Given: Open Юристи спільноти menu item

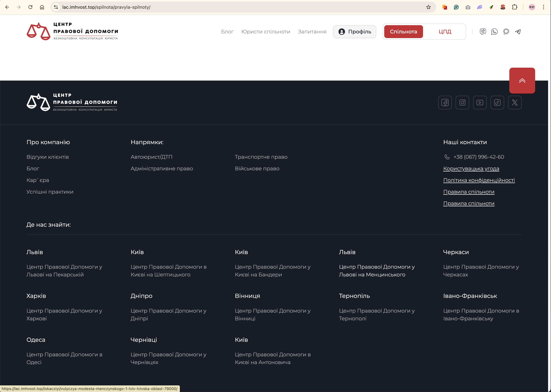Looking at the screenshot, I should (x=265, y=32).
